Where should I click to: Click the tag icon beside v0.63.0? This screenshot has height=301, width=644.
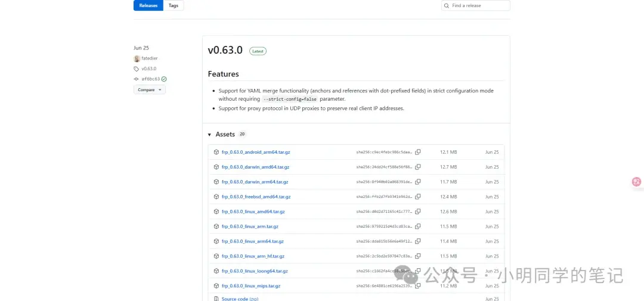137,69
